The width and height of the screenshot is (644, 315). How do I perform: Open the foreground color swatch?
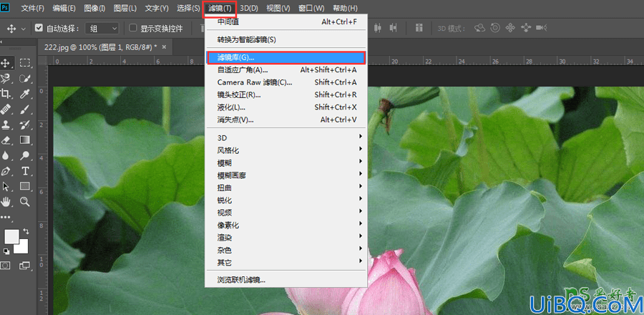pyautogui.click(x=11, y=236)
